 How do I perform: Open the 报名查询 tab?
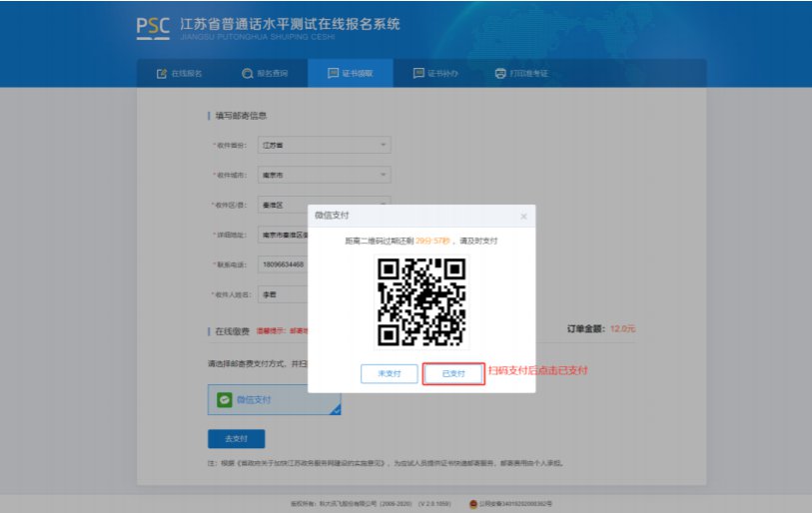tap(265, 74)
